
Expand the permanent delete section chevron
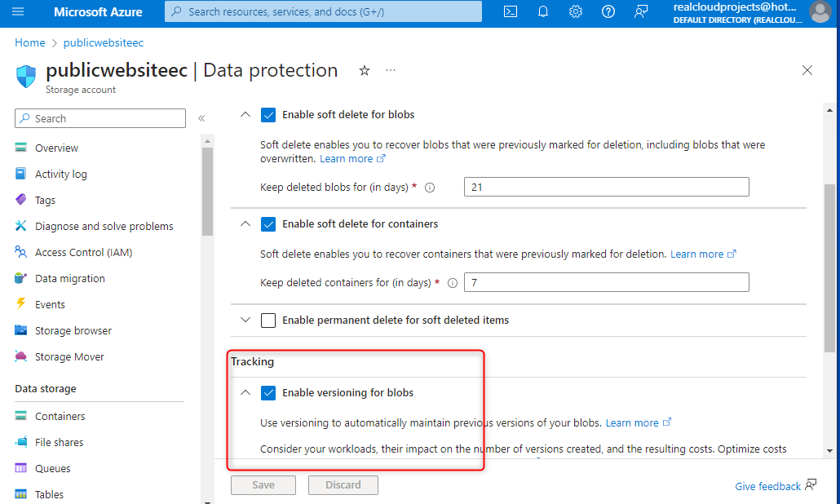[x=245, y=321]
